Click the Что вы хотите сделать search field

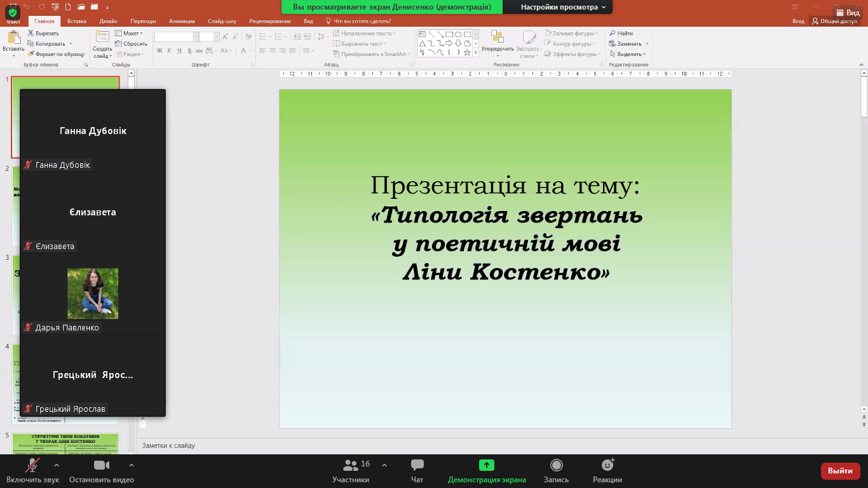(358, 21)
